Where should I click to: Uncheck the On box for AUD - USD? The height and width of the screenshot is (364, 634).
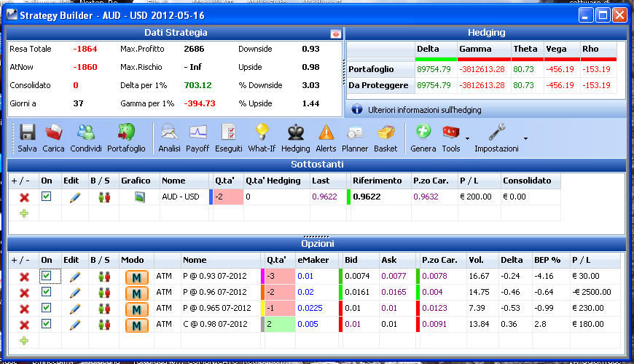[x=46, y=197]
